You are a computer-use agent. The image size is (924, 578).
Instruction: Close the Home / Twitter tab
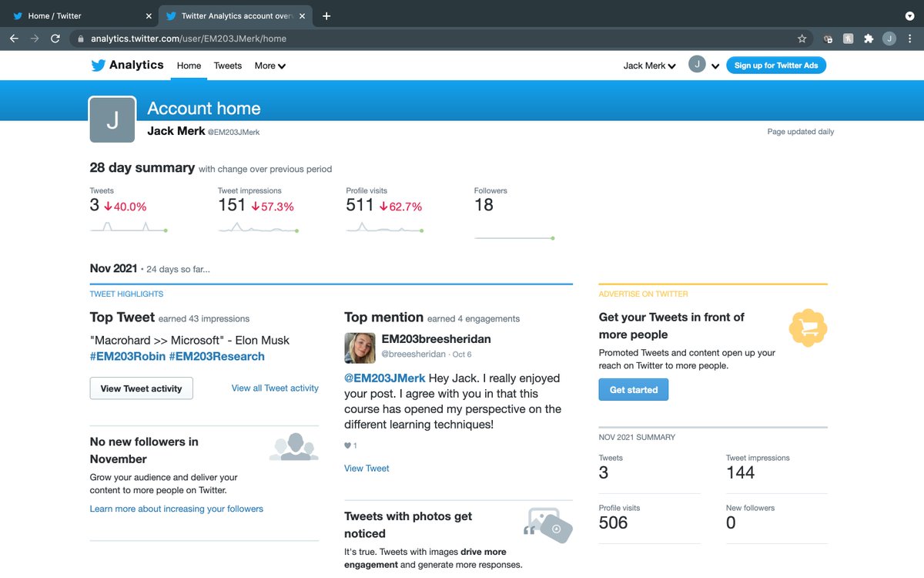pyautogui.click(x=149, y=15)
